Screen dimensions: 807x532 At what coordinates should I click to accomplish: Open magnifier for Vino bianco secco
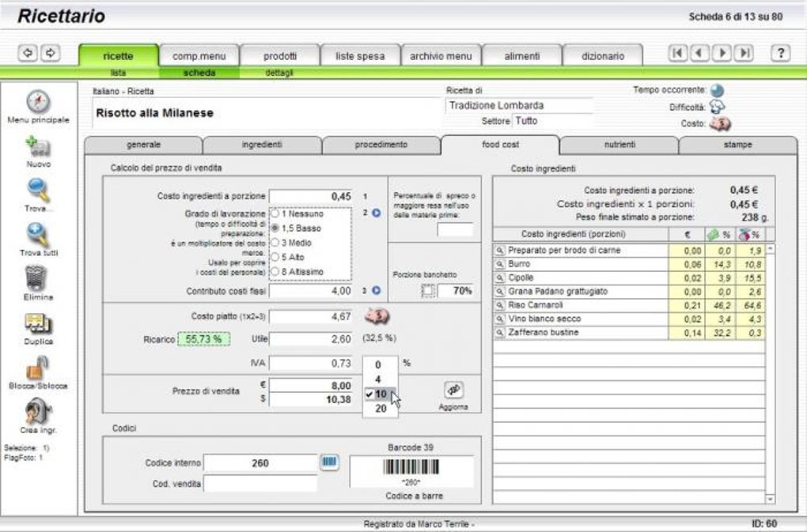coord(499,319)
